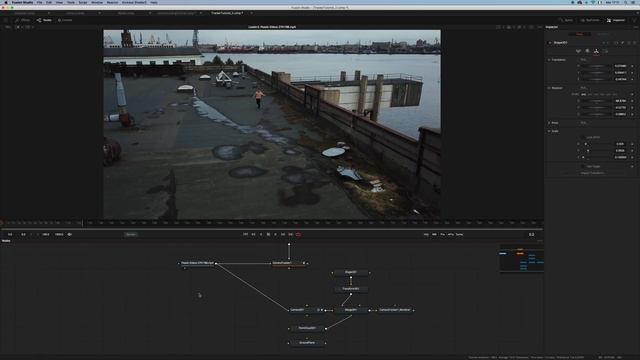This screenshot has height=360, width=640.
Task: Click the current time field at far right
Action: tap(531, 235)
